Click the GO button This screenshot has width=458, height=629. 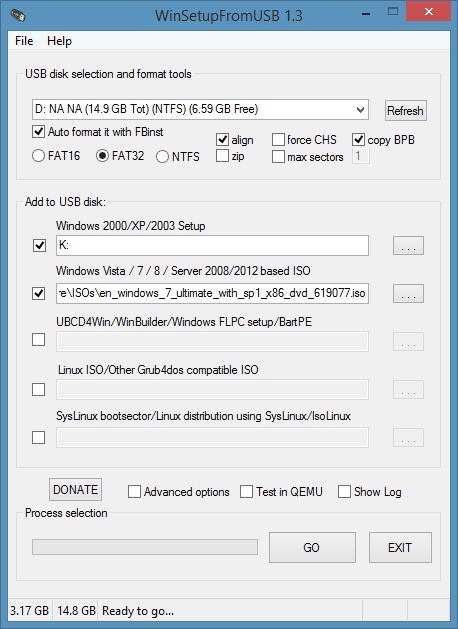pyautogui.click(x=312, y=548)
